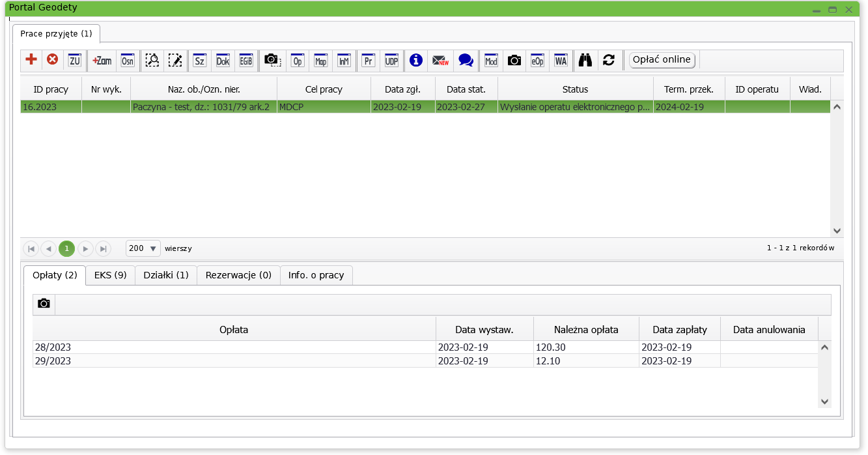Image resolution: width=868 pixels, height=455 pixels.
Task: Sort by Status column header
Action: pyautogui.click(x=575, y=89)
